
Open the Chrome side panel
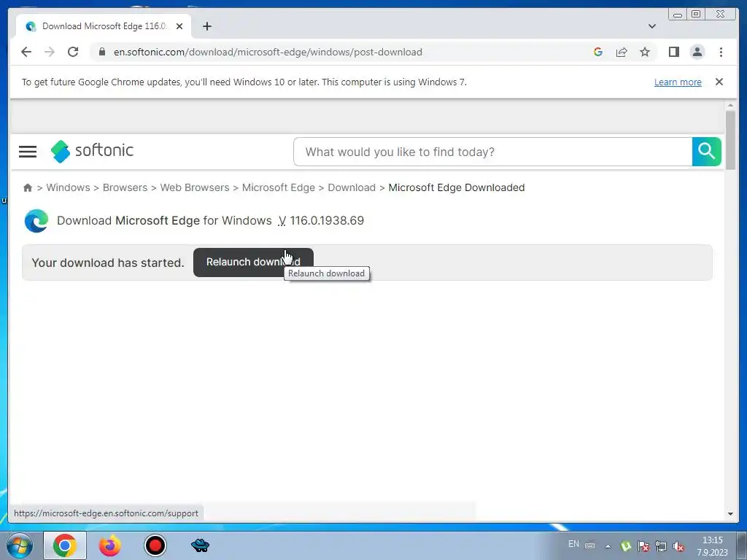click(x=673, y=52)
